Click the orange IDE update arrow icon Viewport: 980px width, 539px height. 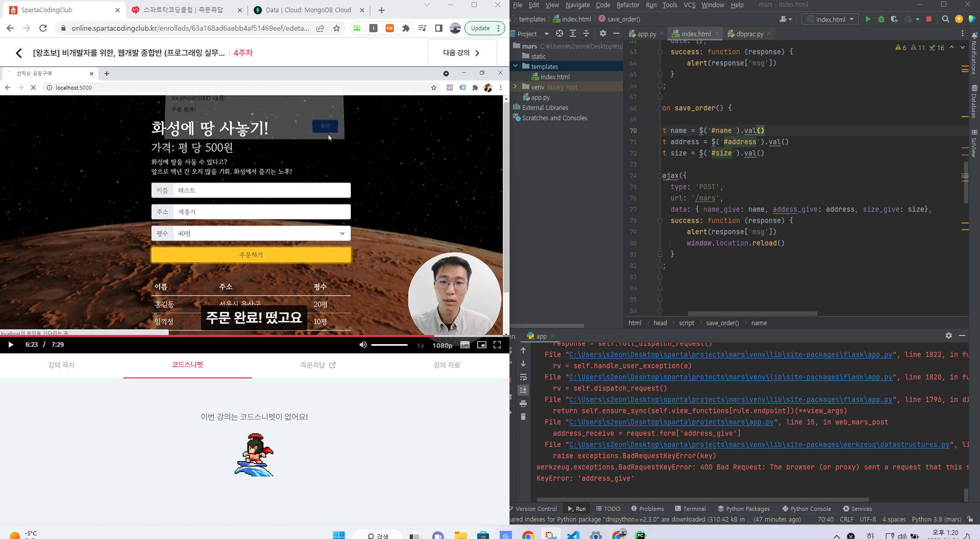(959, 19)
